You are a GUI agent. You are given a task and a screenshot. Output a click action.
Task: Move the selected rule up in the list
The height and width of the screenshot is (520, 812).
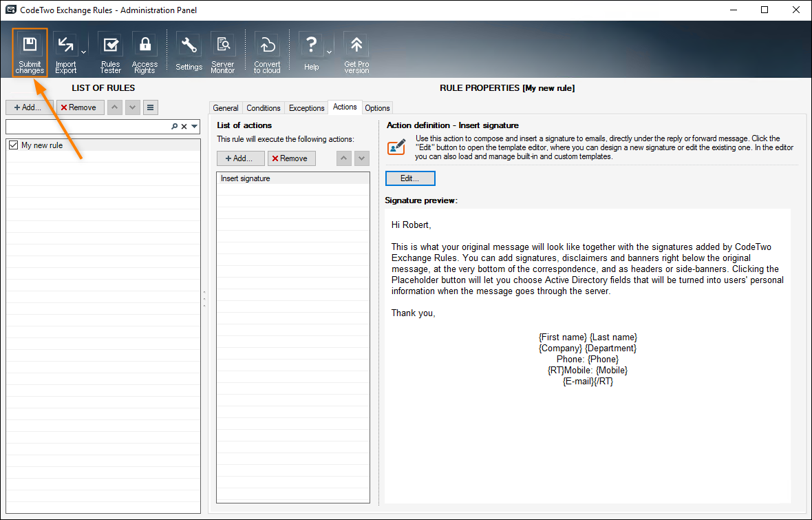tap(114, 107)
